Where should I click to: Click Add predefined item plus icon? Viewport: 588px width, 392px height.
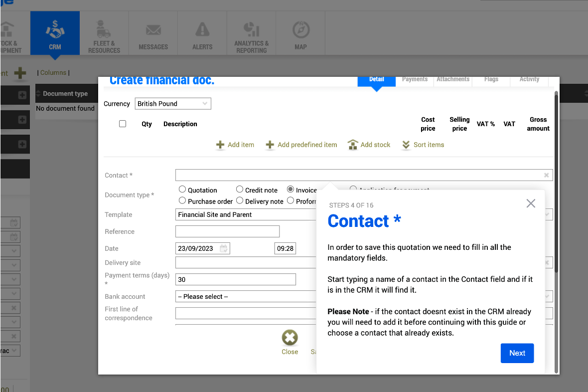(x=270, y=145)
